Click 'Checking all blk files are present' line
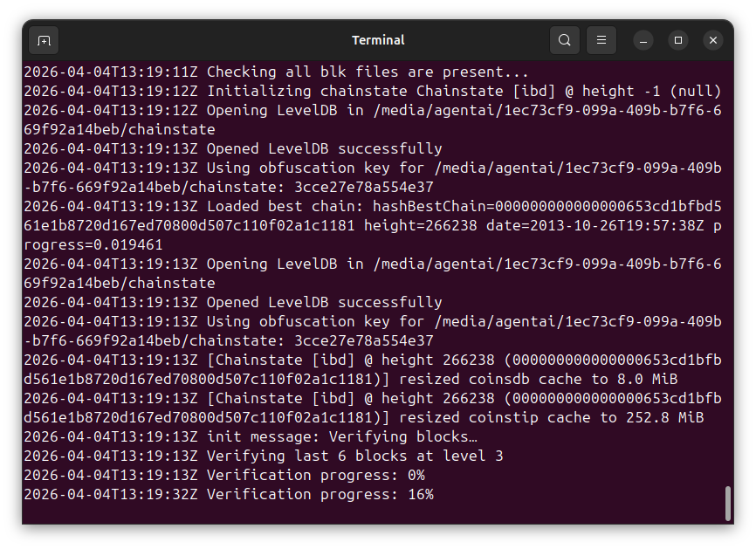 click(x=368, y=72)
